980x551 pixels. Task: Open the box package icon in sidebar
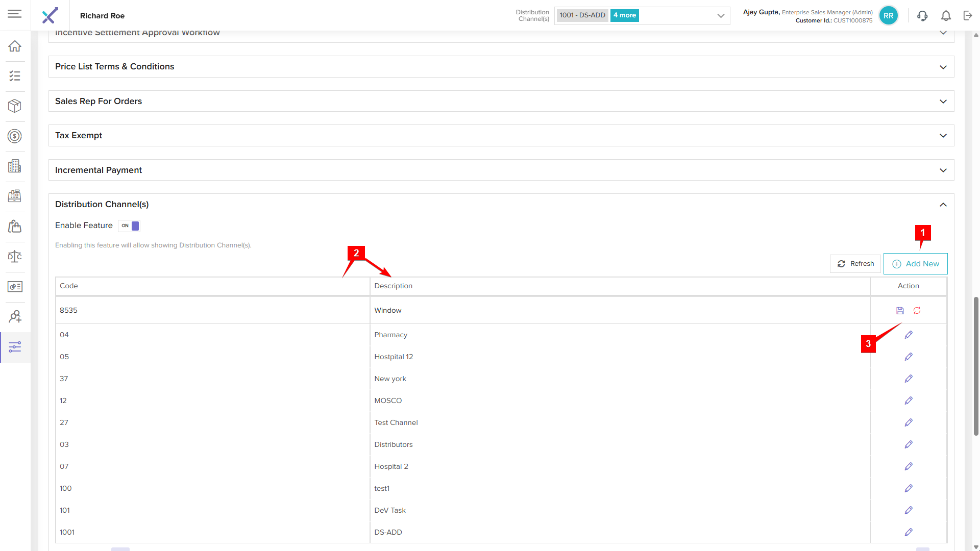pos(15,106)
